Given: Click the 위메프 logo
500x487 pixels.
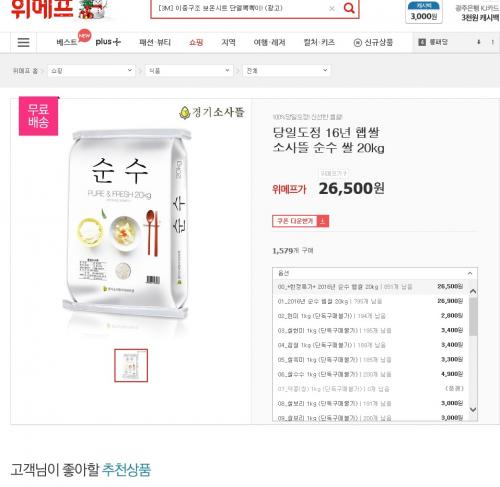Looking at the screenshot, I should (x=42, y=8).
